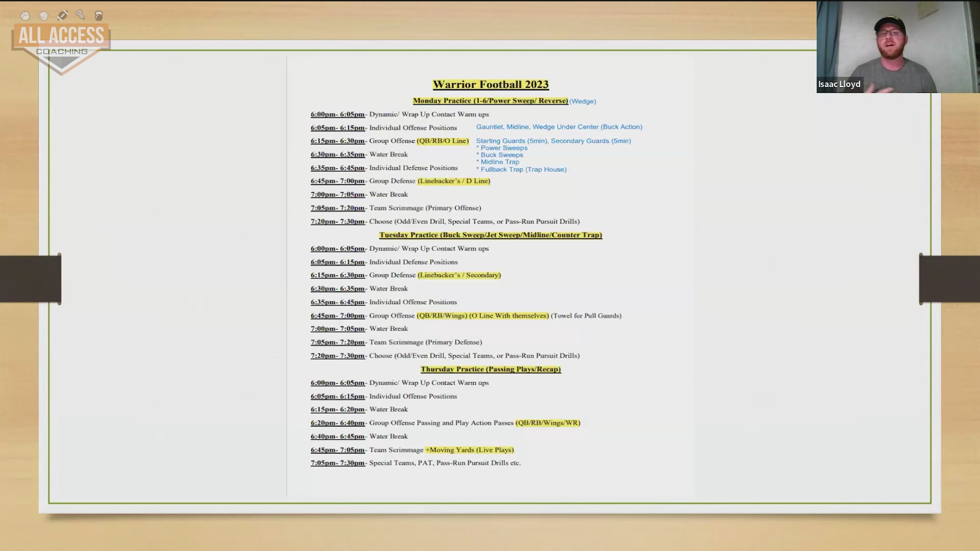Click Tuesday's 6:00pm- 6:05pm time entry
This screenshot has width=980, height=551.
tap(337, 249)
